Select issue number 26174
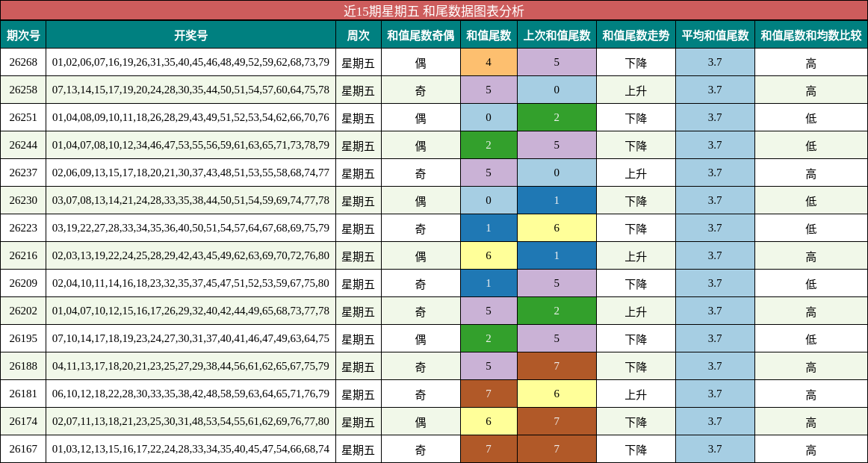Image resolution: width=868 pixels, height=463 pixels. (x=23, y=422)
